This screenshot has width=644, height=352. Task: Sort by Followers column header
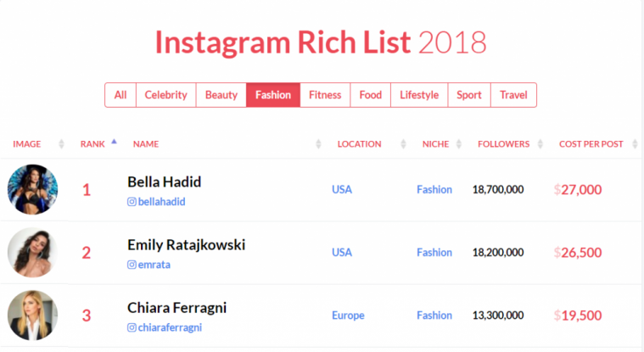[503, 144]
